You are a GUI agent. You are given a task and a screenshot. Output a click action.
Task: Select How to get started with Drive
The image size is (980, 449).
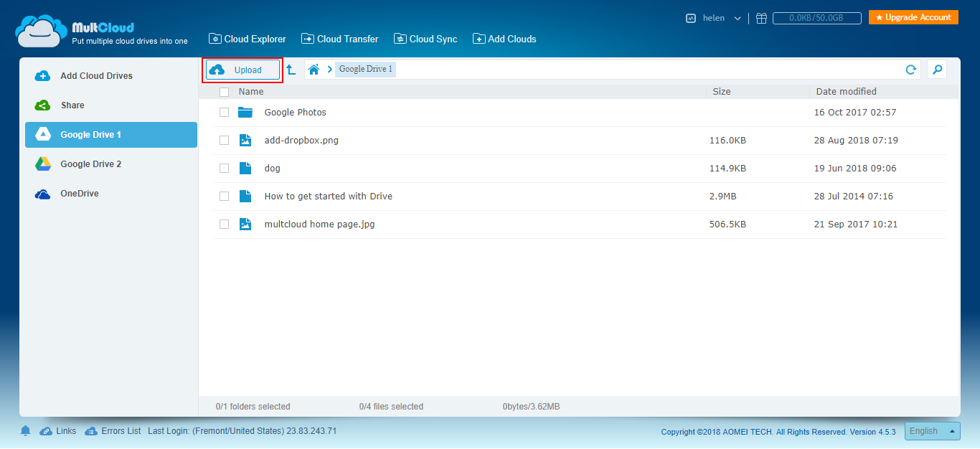329,196
